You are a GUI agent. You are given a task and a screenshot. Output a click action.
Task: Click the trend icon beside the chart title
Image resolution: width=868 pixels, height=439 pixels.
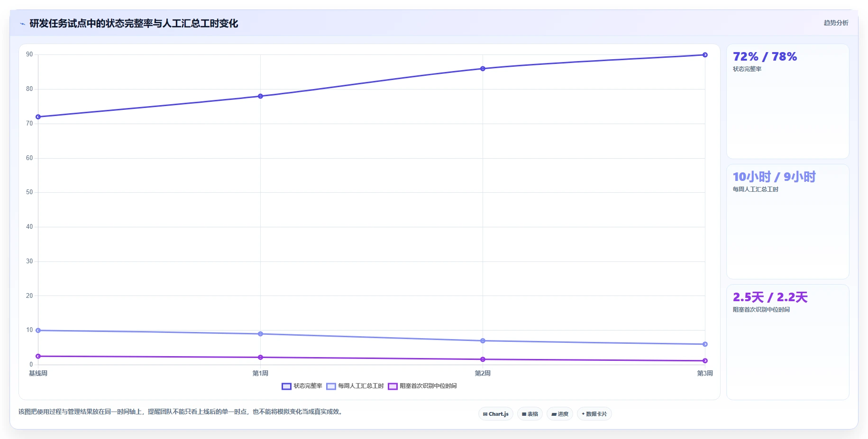(22, 24)
